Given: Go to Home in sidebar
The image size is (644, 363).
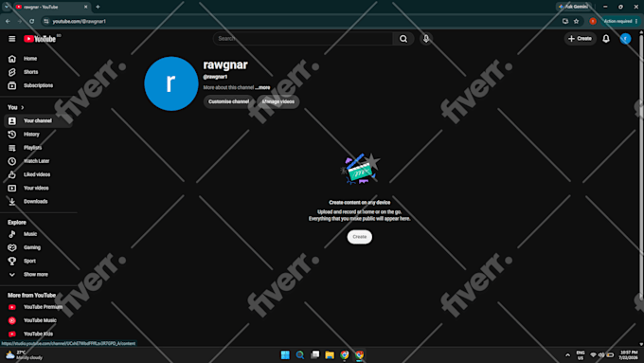Looking at the screenshot, I should (x=39, y=59).
